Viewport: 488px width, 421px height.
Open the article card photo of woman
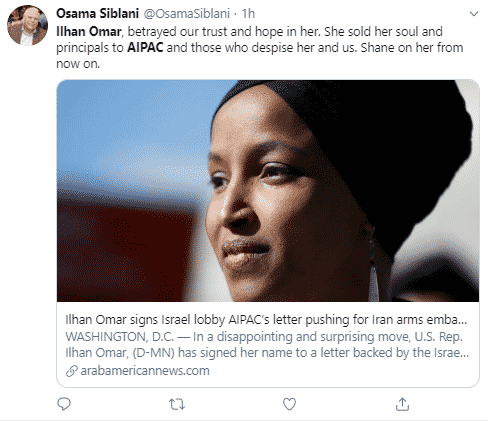268,191
